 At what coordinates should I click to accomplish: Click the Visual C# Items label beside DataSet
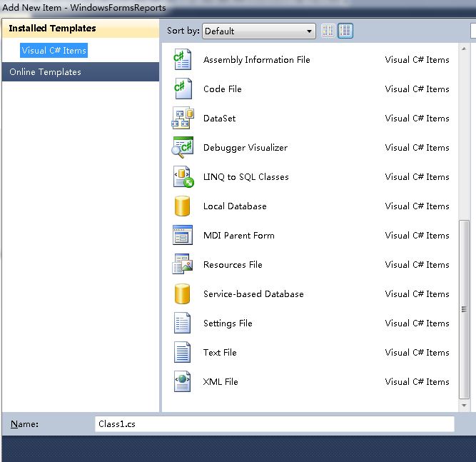click(417, 118)
